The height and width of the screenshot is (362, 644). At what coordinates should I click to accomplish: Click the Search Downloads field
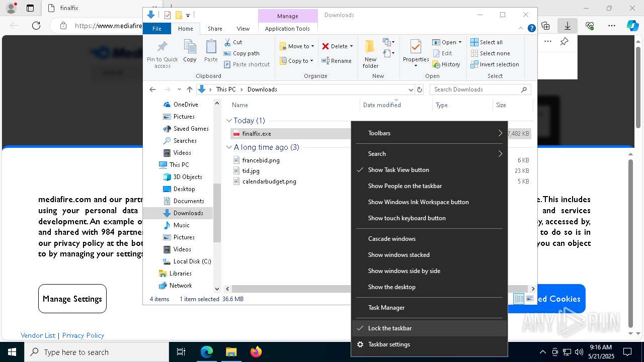[x=480, y=89]
